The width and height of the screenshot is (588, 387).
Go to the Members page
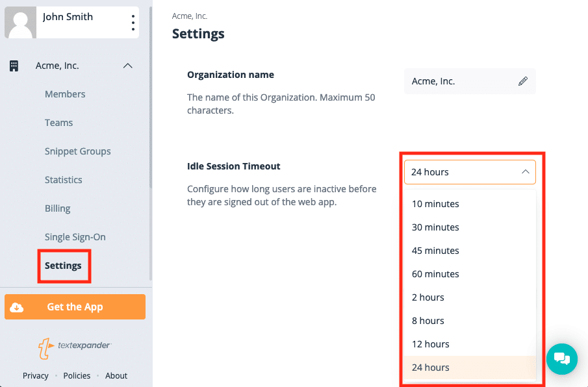[65, 94]
